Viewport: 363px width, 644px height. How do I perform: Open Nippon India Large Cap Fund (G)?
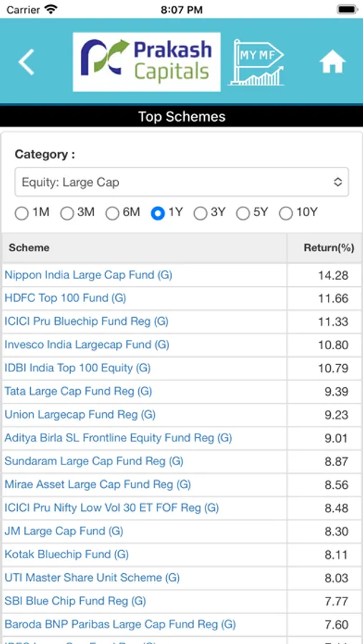point(88,275)
